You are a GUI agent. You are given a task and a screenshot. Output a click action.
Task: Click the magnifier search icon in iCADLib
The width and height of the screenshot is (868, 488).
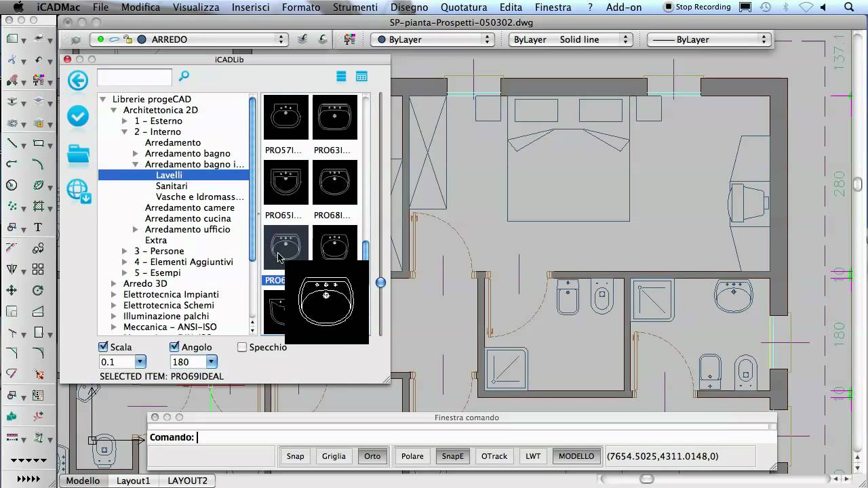point(184,77)
